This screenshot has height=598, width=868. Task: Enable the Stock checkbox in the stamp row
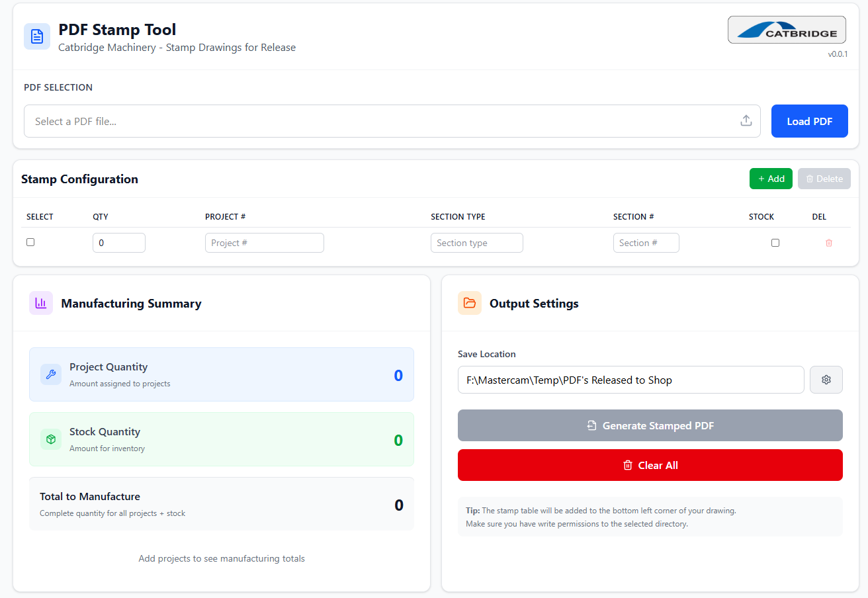pos(775,243)
